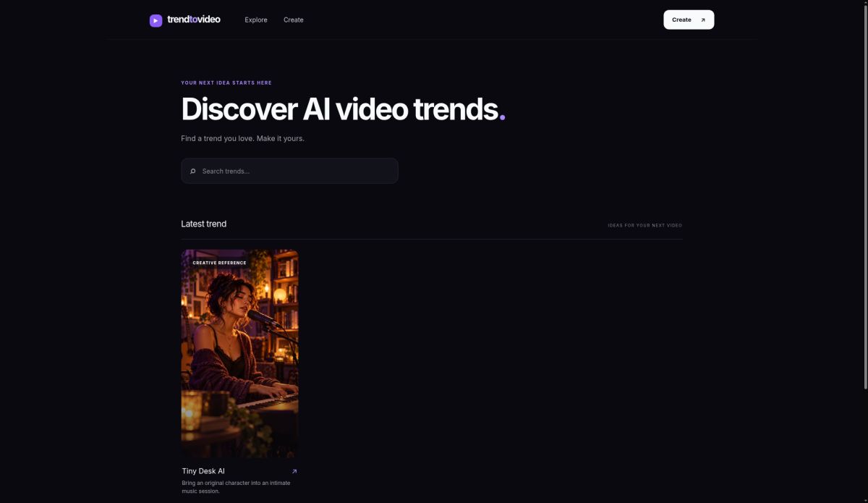Click the 'Ideas for your next video' text

coord(644,225)
